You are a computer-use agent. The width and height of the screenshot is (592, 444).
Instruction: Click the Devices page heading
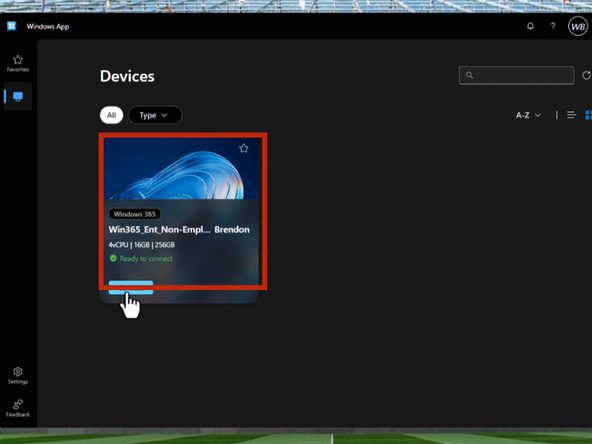[x=127, y=76]
